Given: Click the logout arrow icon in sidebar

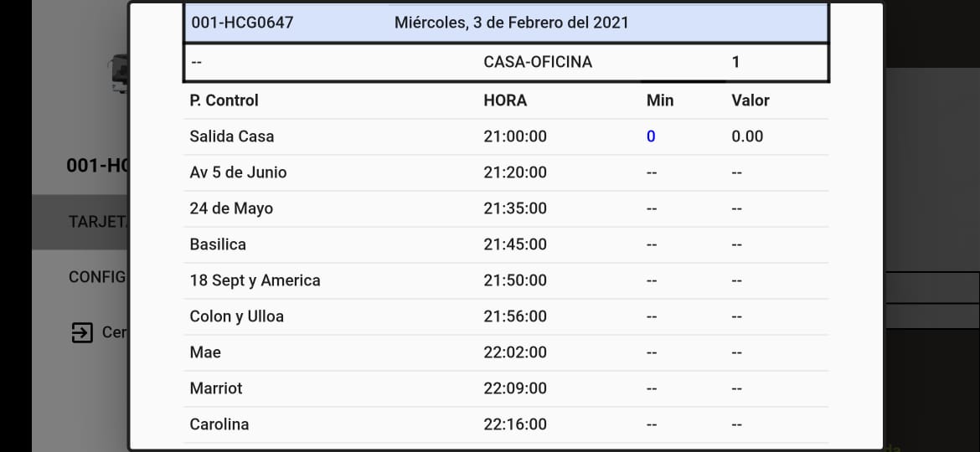Looking at the screenshot, I should click(x=81, y=332).
